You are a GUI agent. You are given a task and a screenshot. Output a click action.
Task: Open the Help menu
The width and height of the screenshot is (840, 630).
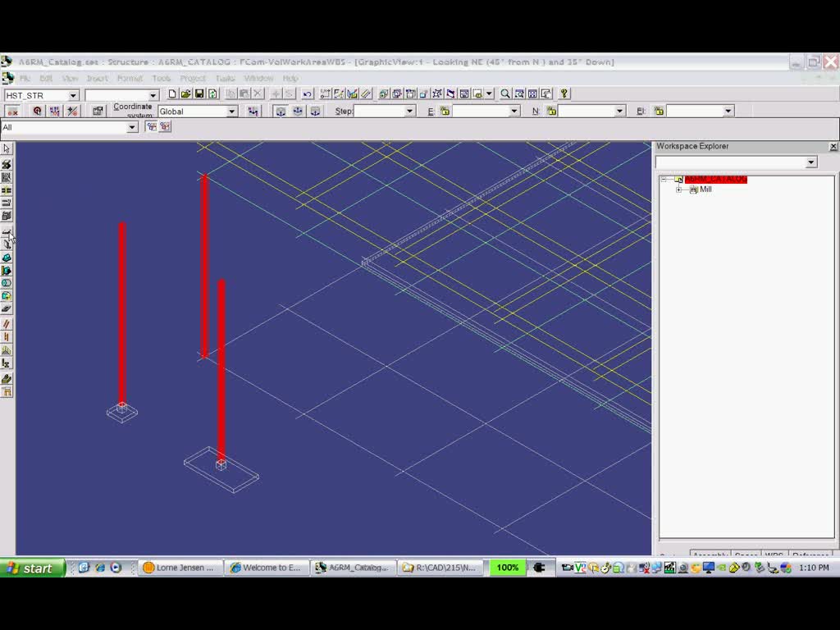290,78
